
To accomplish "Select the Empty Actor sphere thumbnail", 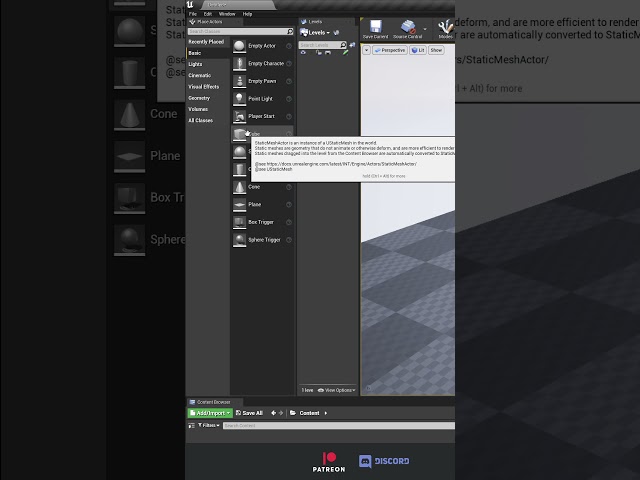I will tap(239, 46).
